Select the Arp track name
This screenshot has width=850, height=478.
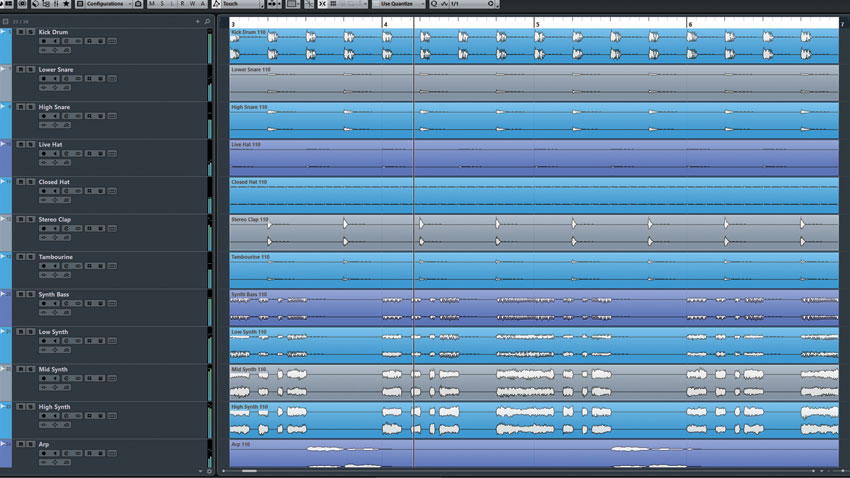pyautogui.click(x=43, y=444)
